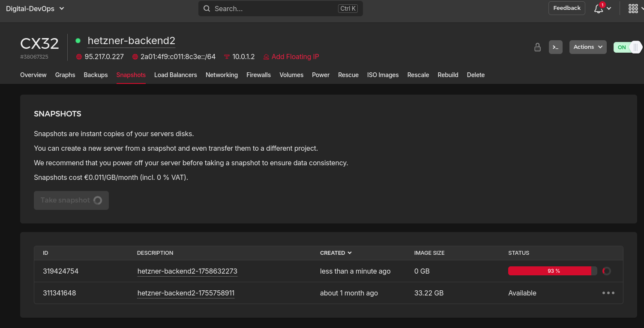Go to the Volumes tab
This screenshot has width=644, height=328.
(x=292, y=75)
